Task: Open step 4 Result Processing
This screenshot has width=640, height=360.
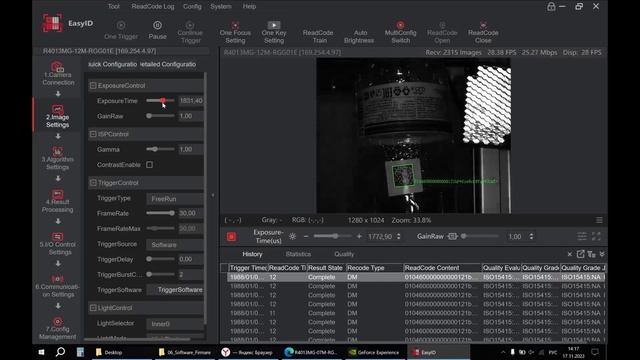Action: 58,201
